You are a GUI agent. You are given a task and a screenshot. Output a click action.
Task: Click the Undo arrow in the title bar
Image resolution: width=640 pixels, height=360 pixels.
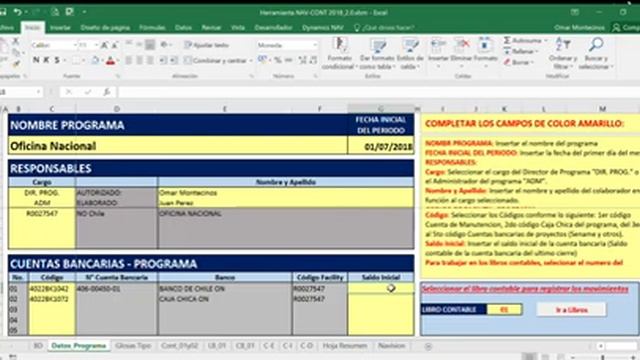[x=18, y=12]
